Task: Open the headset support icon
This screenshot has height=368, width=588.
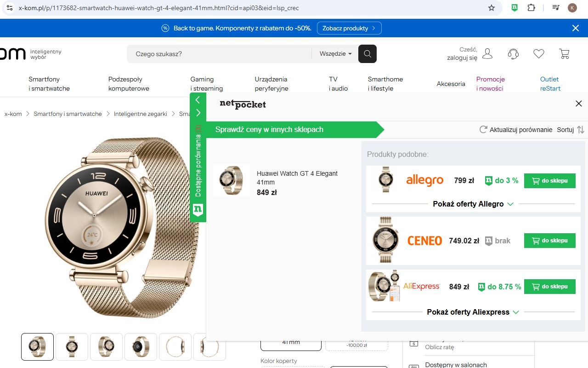Action: (513, 54)
